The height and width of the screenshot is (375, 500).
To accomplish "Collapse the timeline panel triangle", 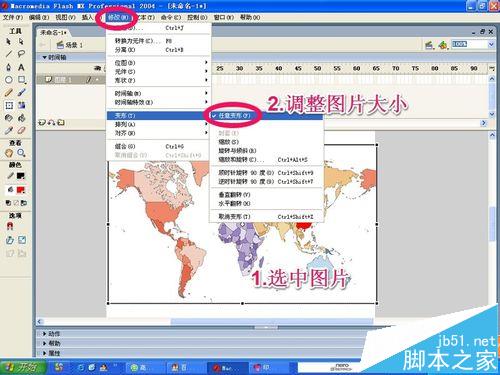I will click(x=44, y=57).
